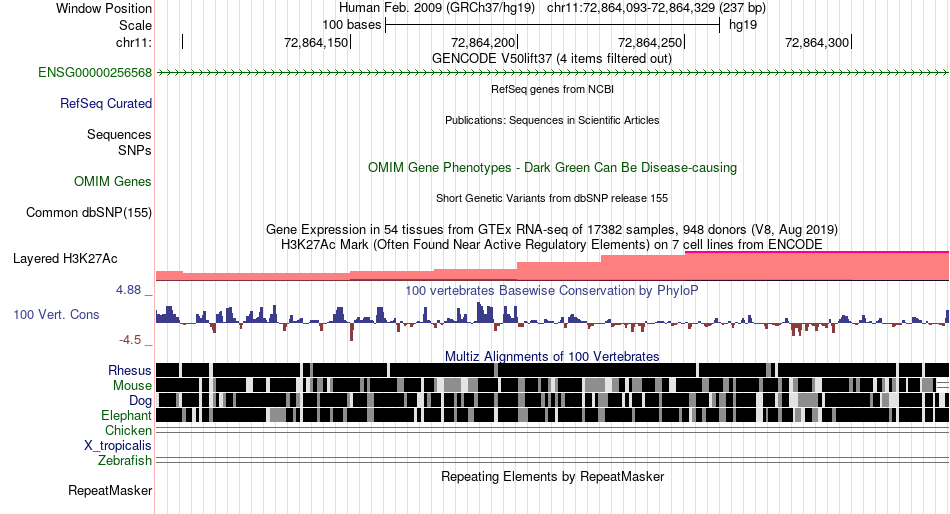Click the RepeatMasker track label

pos(110,490)
